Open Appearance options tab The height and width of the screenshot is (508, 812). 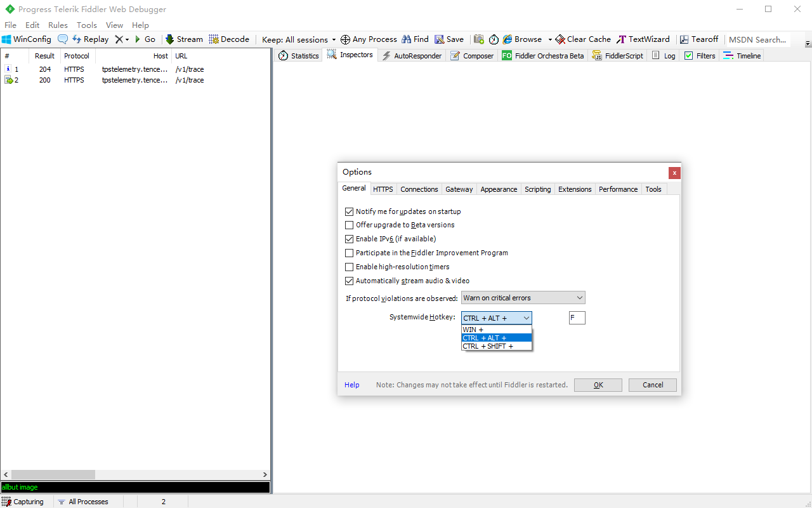coord(499,189)
